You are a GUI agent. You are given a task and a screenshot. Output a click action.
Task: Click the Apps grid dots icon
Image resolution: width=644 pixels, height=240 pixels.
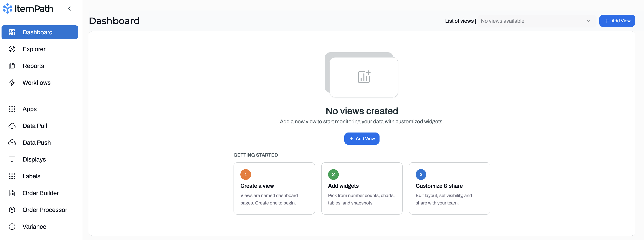[12, 109]
